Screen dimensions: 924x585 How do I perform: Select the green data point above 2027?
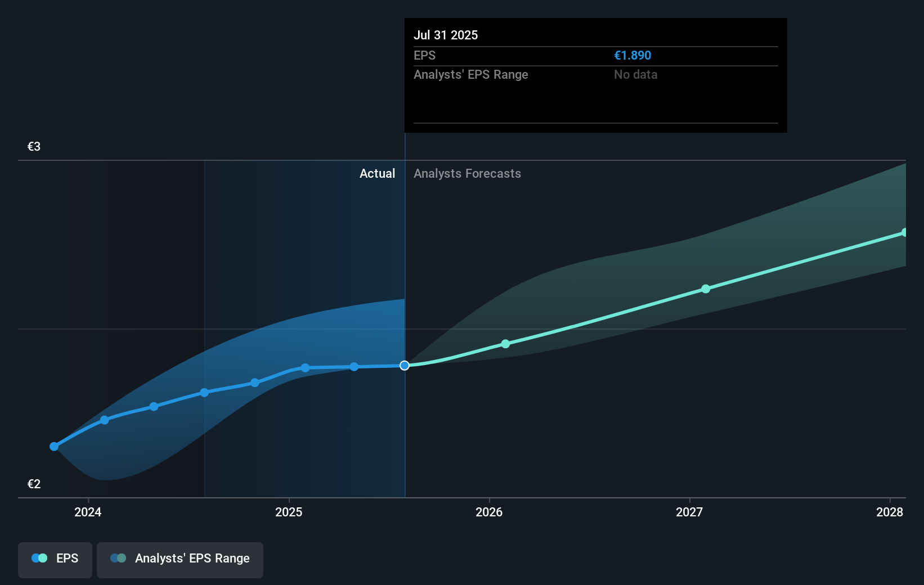click(705, 289)
